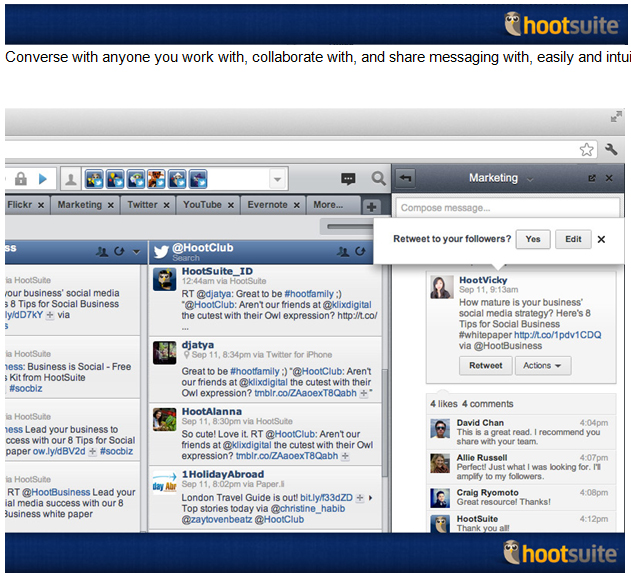631x578 pixels.
Task: Click Allie Russell's comment name
Action: pos(482,458)
